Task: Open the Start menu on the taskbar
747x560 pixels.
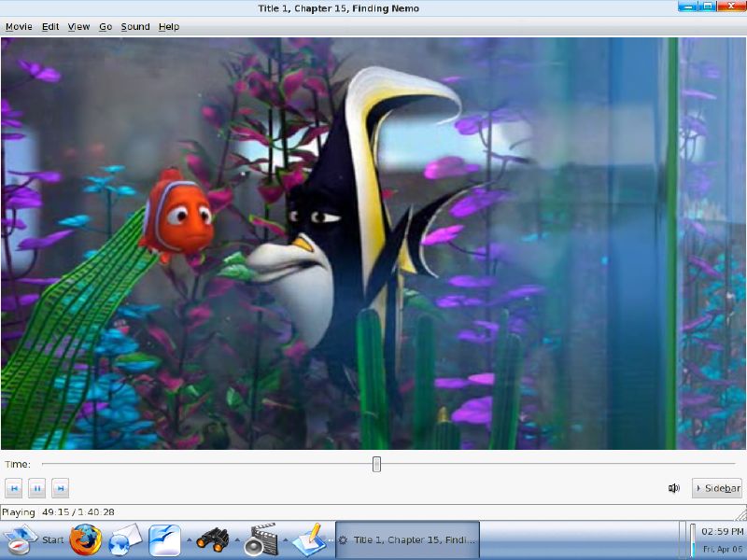Action: tap(34, 539)
